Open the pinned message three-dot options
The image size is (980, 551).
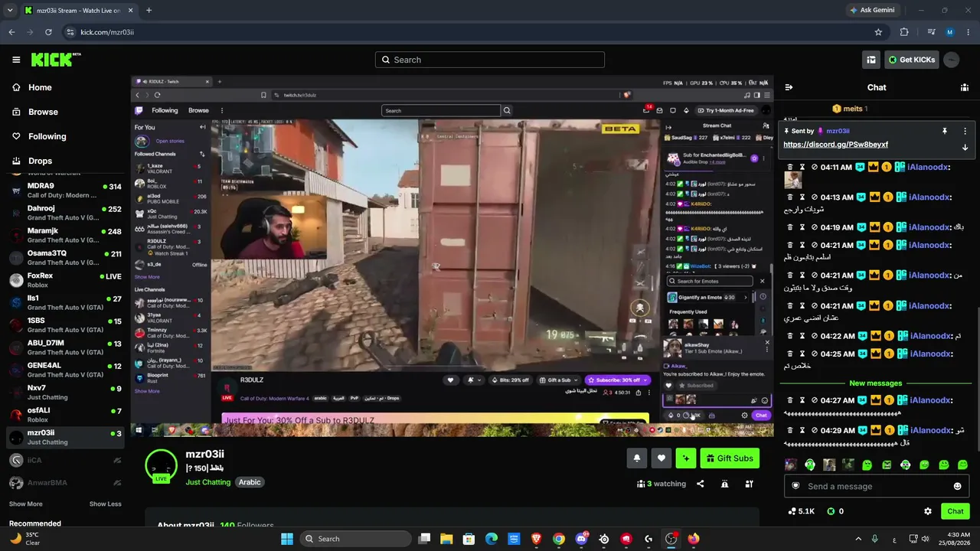(x=965, y=131)
